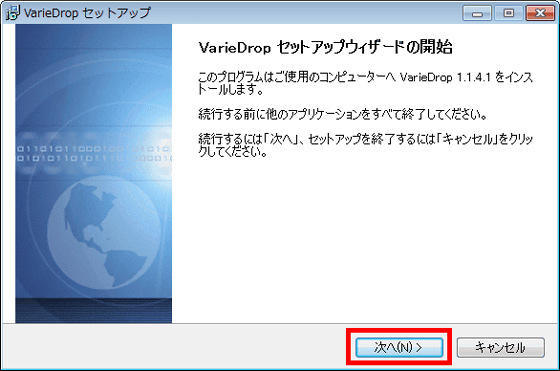This screenshot has width=560, height=371.
Task: Close the VarieDrop setup window
Action: [540, 14]
